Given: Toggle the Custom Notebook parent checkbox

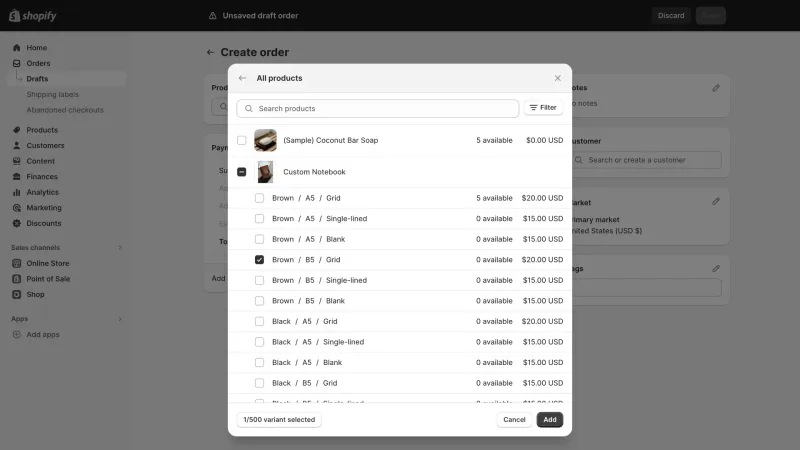Looking at the screenshot, I should click(242, 172).
